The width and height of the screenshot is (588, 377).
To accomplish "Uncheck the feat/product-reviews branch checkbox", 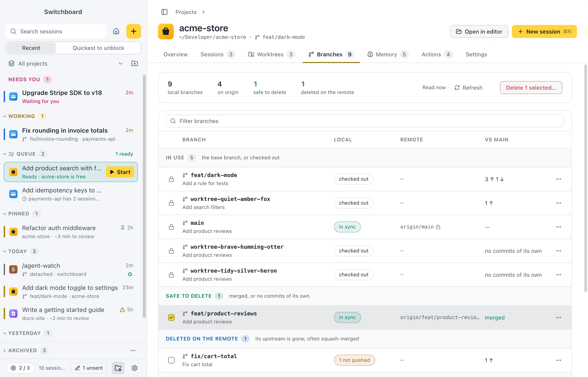I will click(x=171, y=317).
